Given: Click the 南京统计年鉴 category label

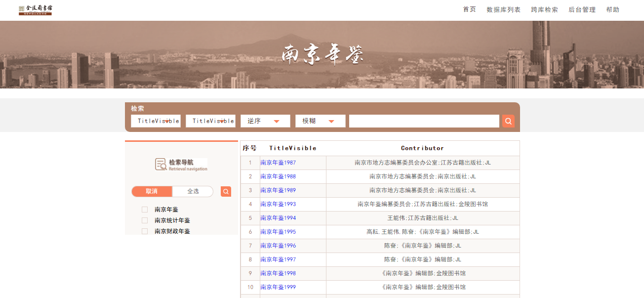Looking at the screenshot, I should coord(172,220).
